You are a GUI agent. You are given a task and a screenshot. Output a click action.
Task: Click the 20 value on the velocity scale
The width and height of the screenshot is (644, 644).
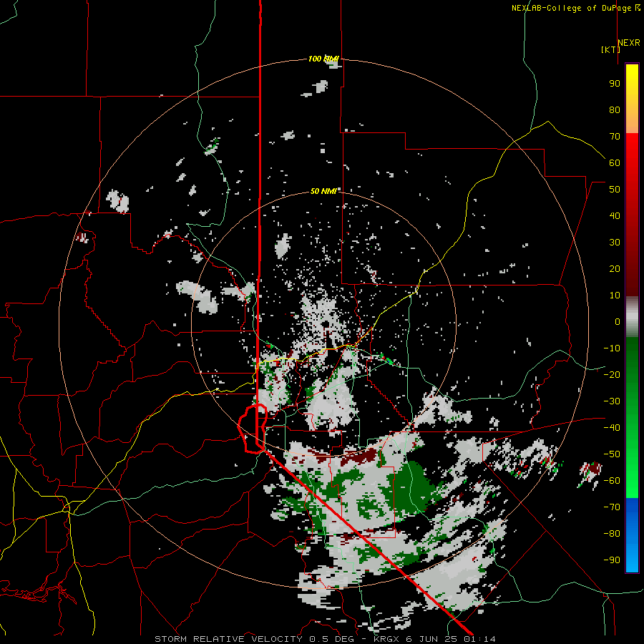pyautogui.click(x=615, y=268)
